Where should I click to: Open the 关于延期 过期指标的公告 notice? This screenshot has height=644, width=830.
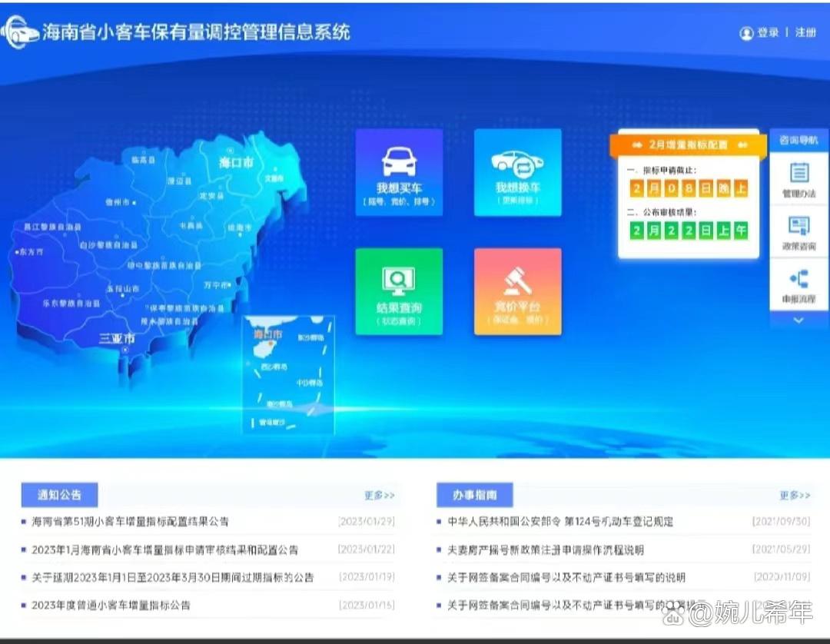click(173, 577)
